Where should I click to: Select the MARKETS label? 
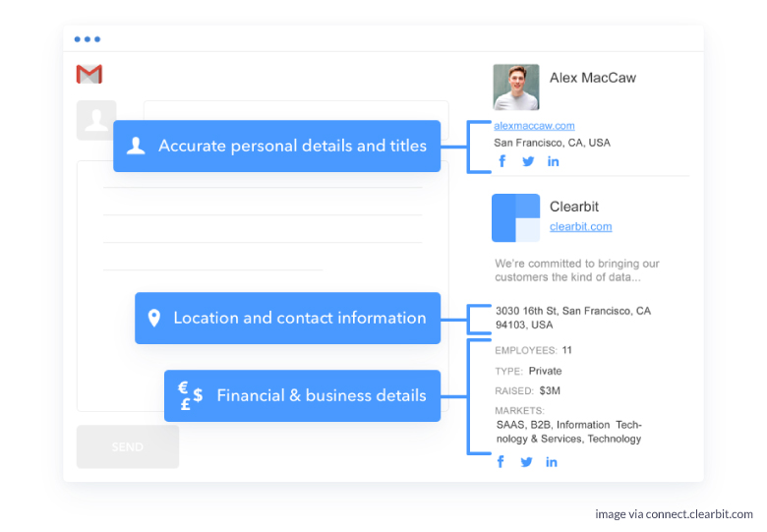click(x=519, y=411)
